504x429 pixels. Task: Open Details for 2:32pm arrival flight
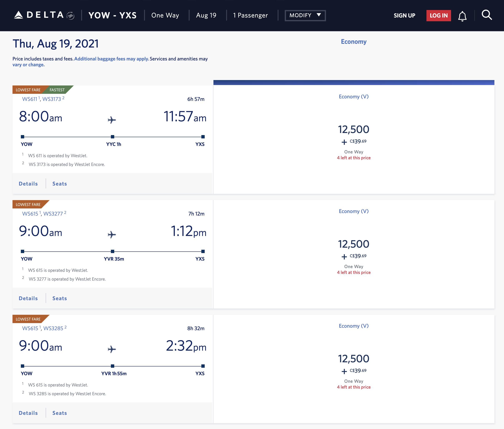coord(28,413)
